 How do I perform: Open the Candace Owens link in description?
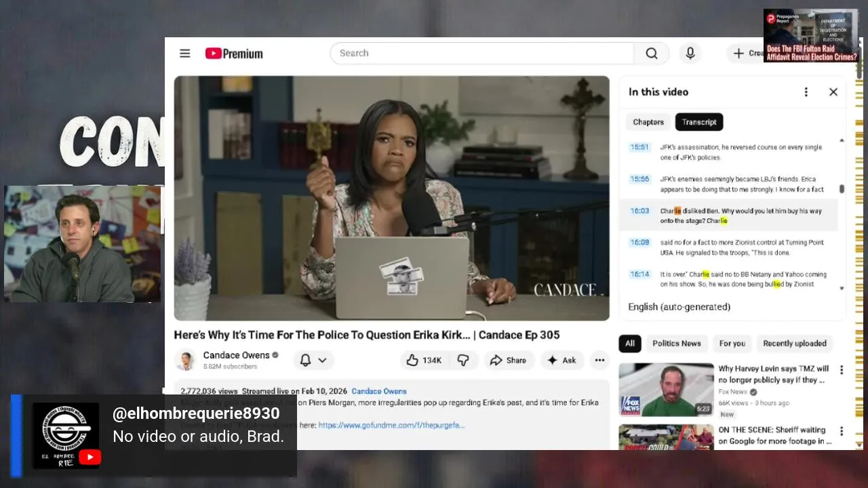(379, 391)
